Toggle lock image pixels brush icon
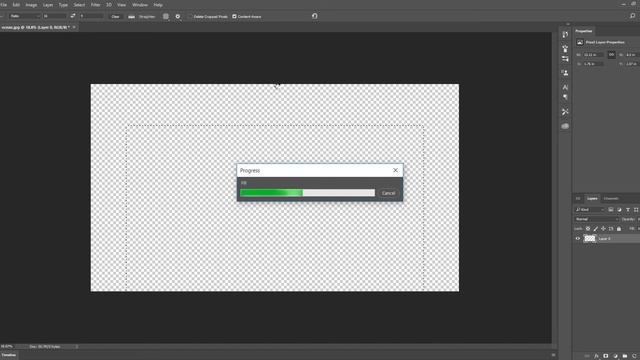 [x=596, y=229]
